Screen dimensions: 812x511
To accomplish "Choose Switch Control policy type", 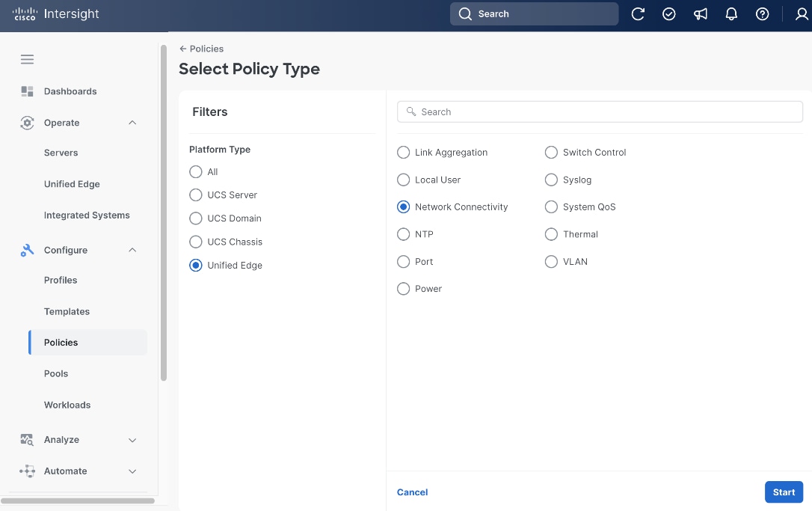I will pyautogui.click(x=552, y=153).
